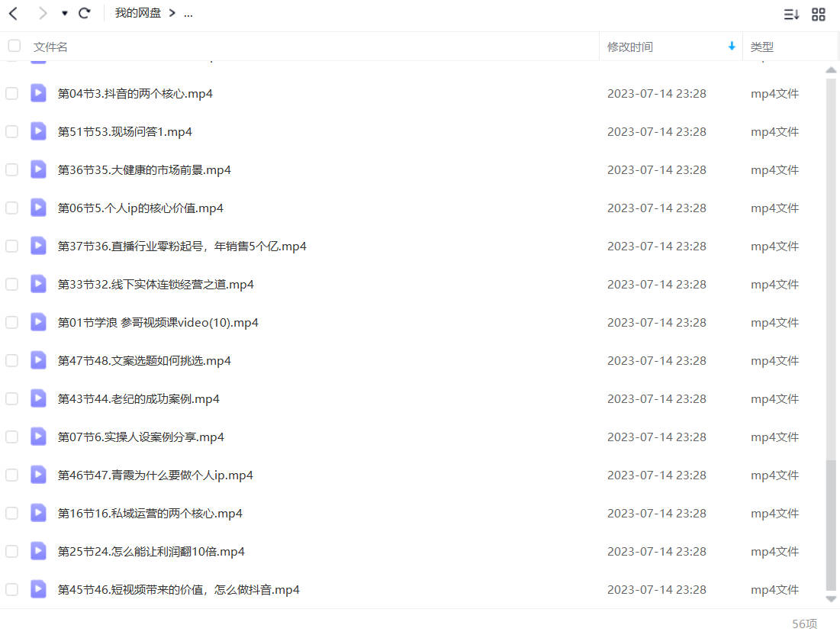840x635 pixels.
Task: Select file name 第37节36.直播行业零粉起号，年销售5个亿.mp4
Action: pos(182,247)
